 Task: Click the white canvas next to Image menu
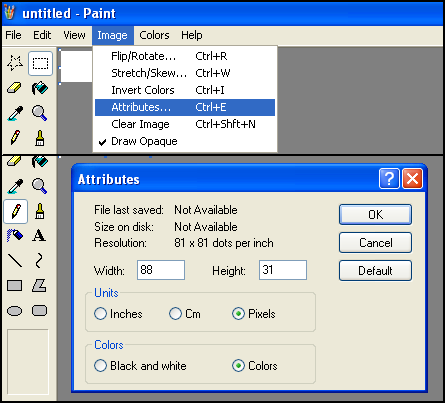(76, 66)
